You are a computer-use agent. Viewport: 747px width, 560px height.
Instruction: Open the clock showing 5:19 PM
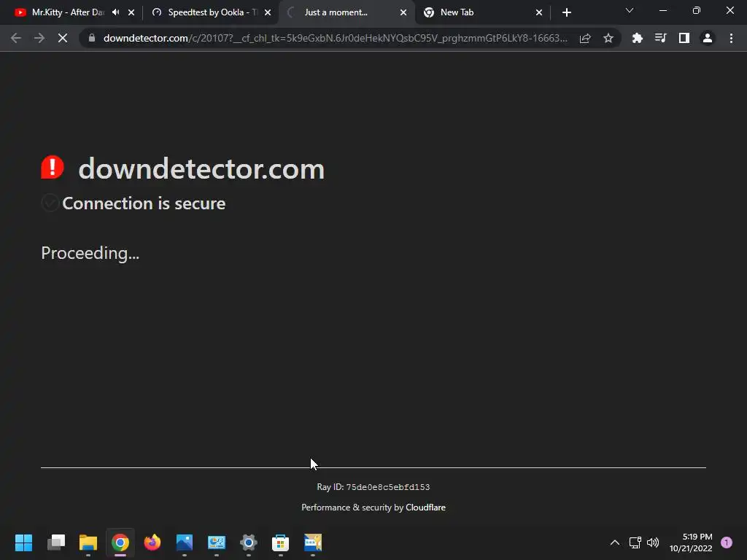pyautogui.click(x=691, y=542)
